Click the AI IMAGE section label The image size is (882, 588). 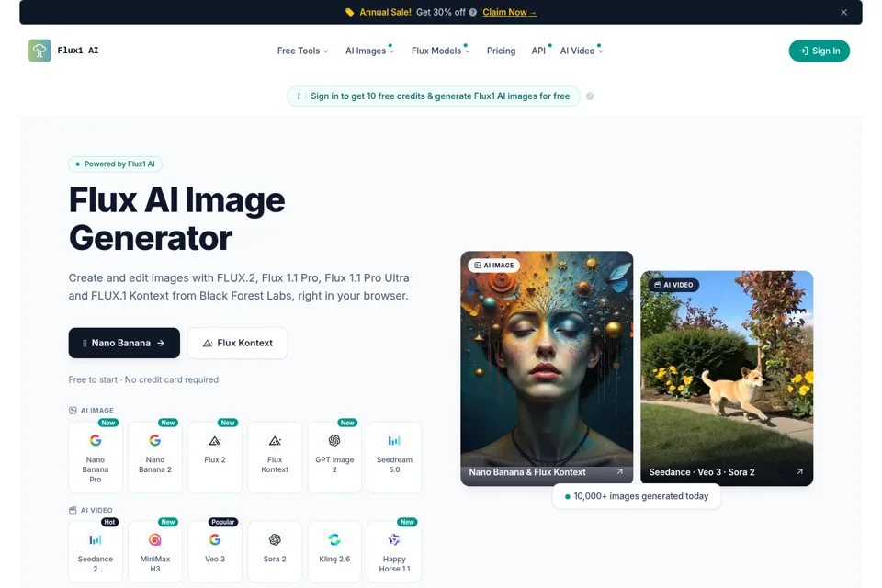click(x=91, y=410)
